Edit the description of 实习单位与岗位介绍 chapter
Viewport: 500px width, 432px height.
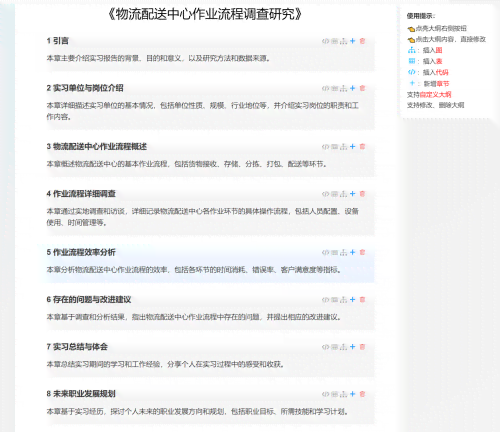(203, 111)
